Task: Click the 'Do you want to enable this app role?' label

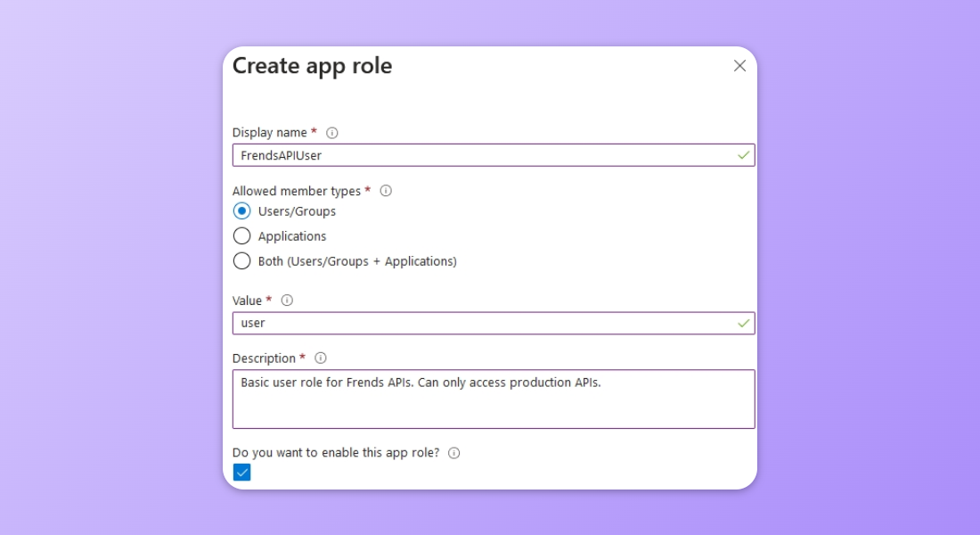Action: pyautogui.click(x=336, y=452)
